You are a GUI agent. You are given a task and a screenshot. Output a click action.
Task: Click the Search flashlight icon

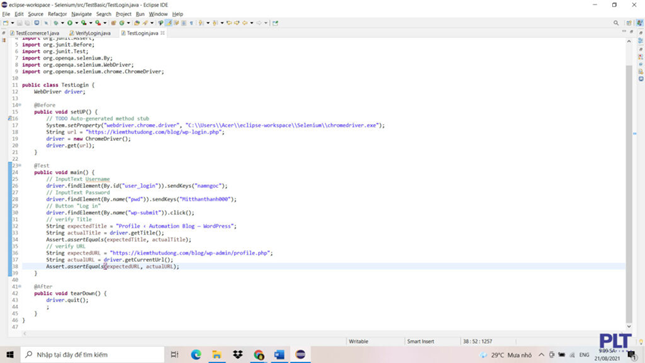(x=145, y=23)
